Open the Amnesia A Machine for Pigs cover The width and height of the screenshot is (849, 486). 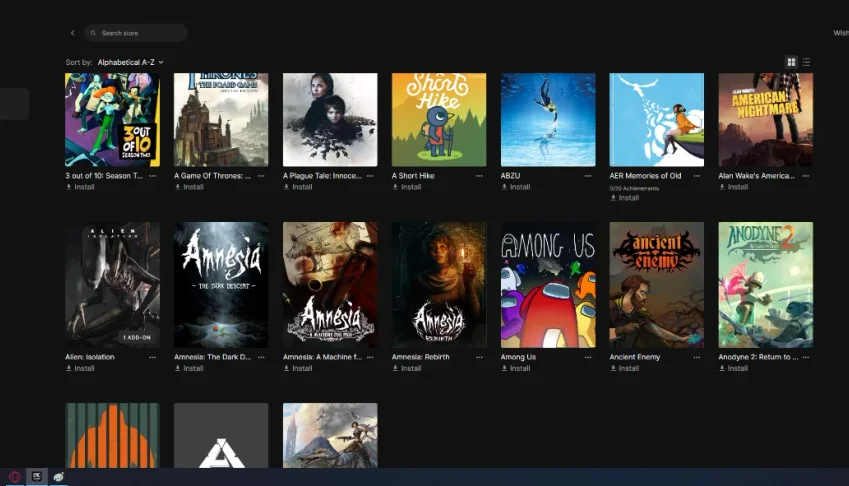pyautogui.click(x=330, y=285)
